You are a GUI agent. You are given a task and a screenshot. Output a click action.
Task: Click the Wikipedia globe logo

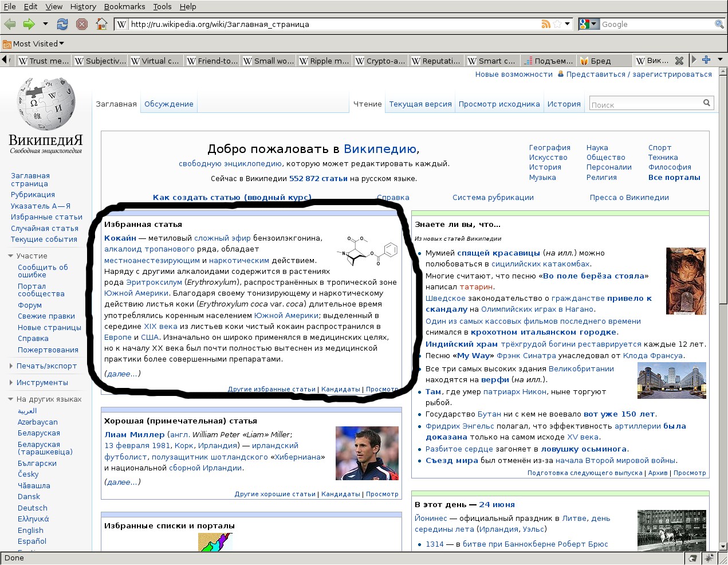[46, 104]
